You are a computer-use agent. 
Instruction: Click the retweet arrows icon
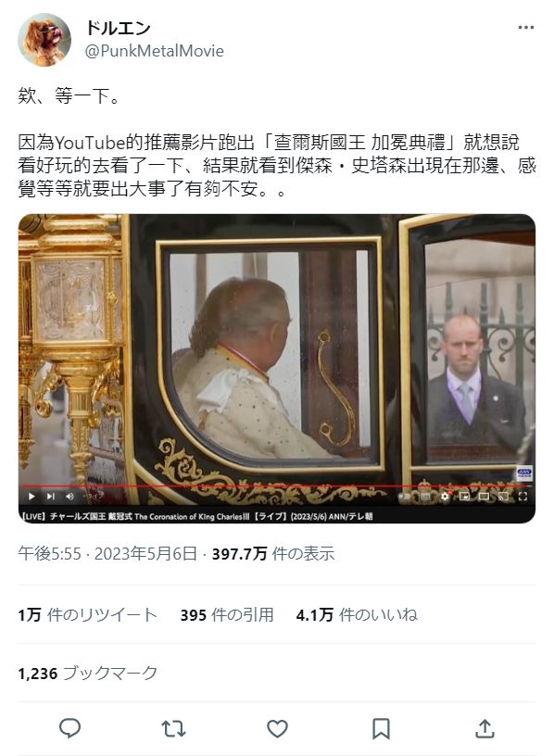pyautogui.click(x=173, y=728)
